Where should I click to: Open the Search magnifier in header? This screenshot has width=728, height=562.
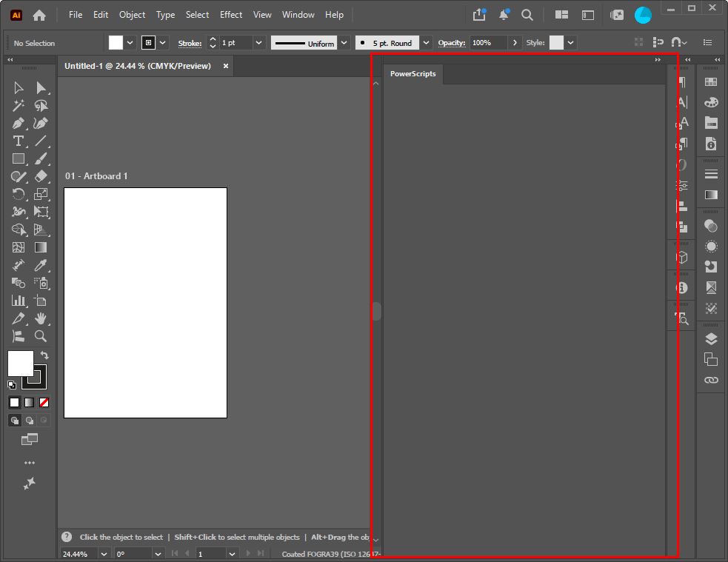pos(527,15)
